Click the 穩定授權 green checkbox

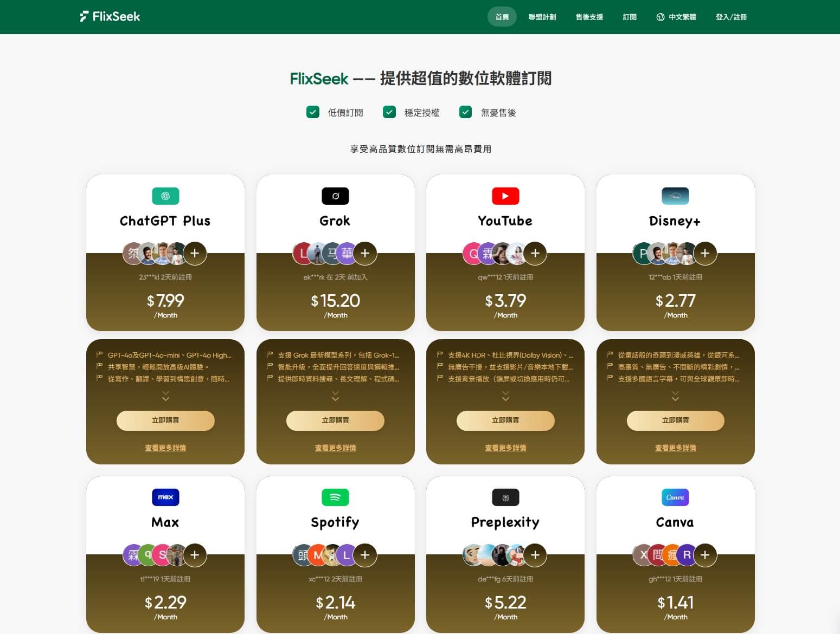(x=389, y=112)
